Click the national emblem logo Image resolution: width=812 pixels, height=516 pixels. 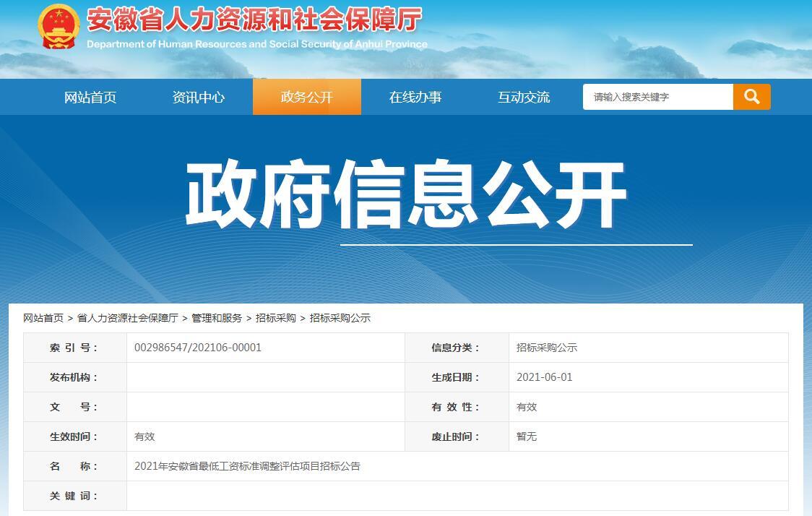(x=56, y=25)
